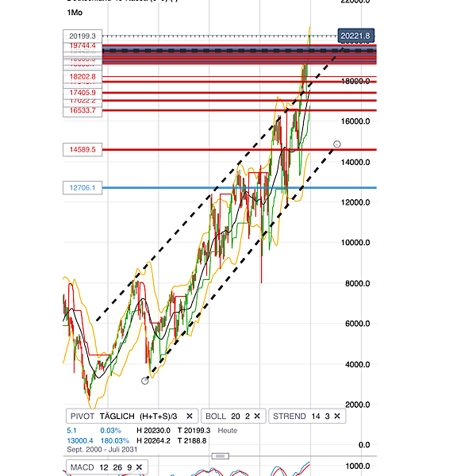Remove the STREND indicator with its X
476x476 pixels.
tap(337, 416)
